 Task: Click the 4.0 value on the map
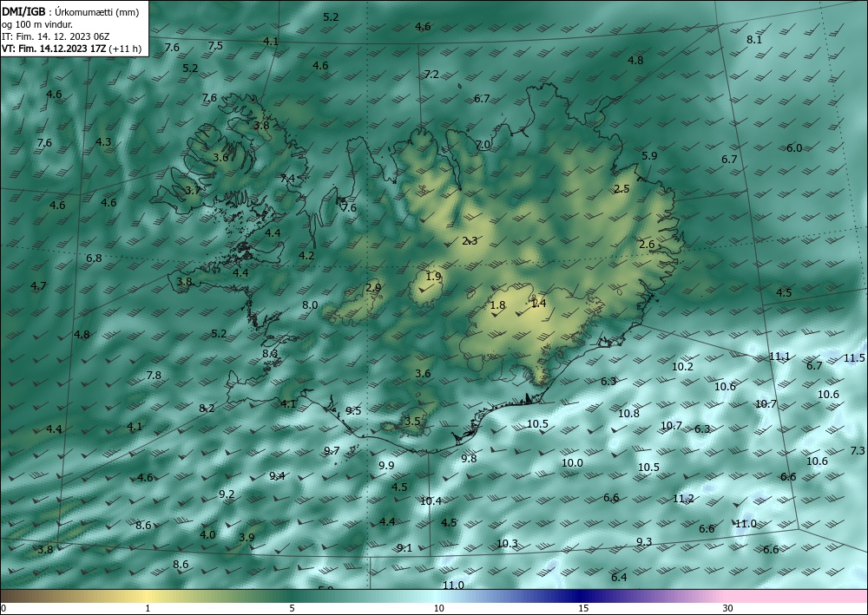tap(207, 535)
